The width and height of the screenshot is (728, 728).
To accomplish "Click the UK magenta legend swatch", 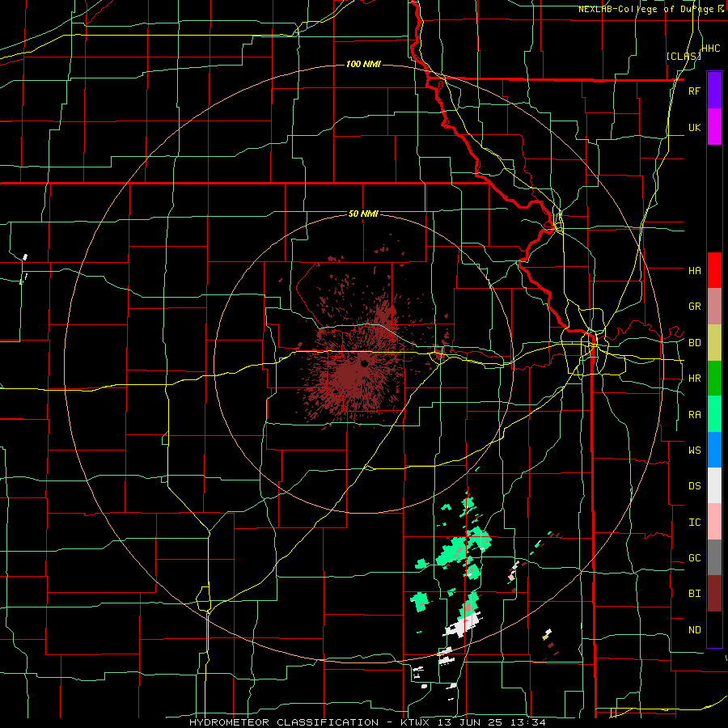I will click(x=714, y=127).
